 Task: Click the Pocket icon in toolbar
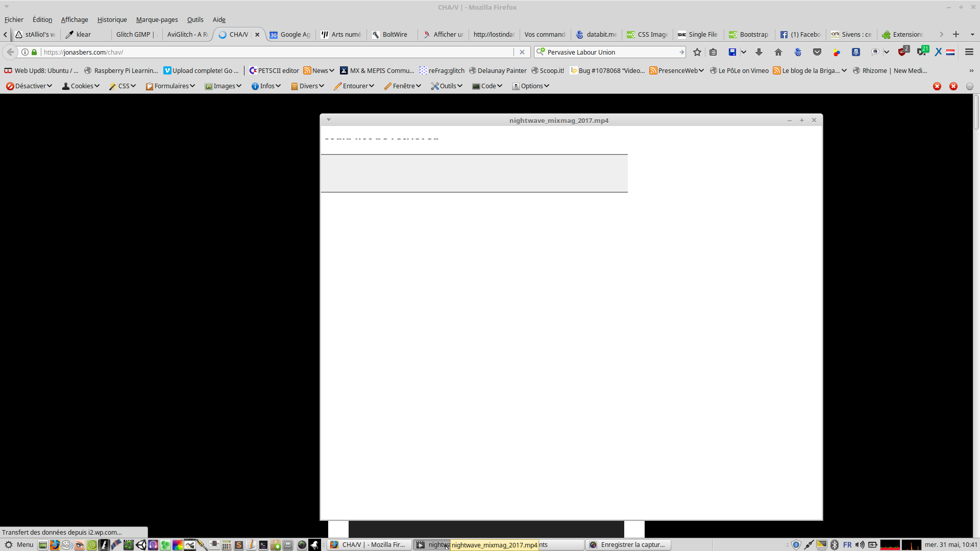[817, 52]
